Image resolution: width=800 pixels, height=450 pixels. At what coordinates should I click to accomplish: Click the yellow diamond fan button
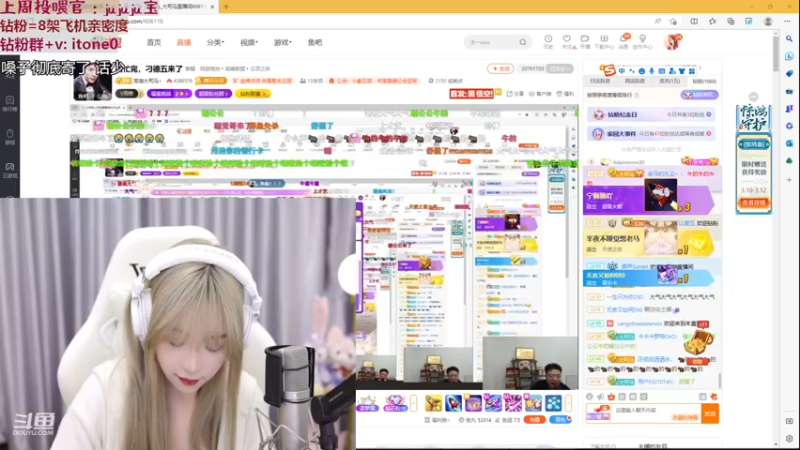pos(253,94)
